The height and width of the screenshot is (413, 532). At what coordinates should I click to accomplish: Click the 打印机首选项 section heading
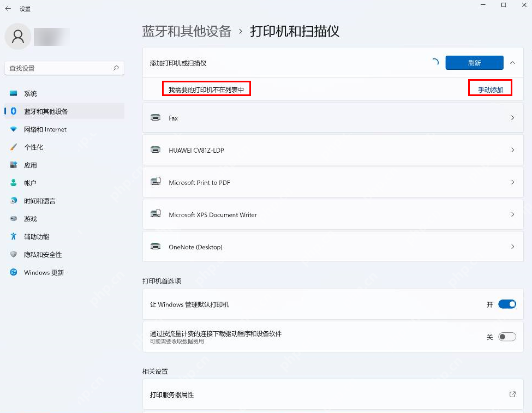point(162,281)
